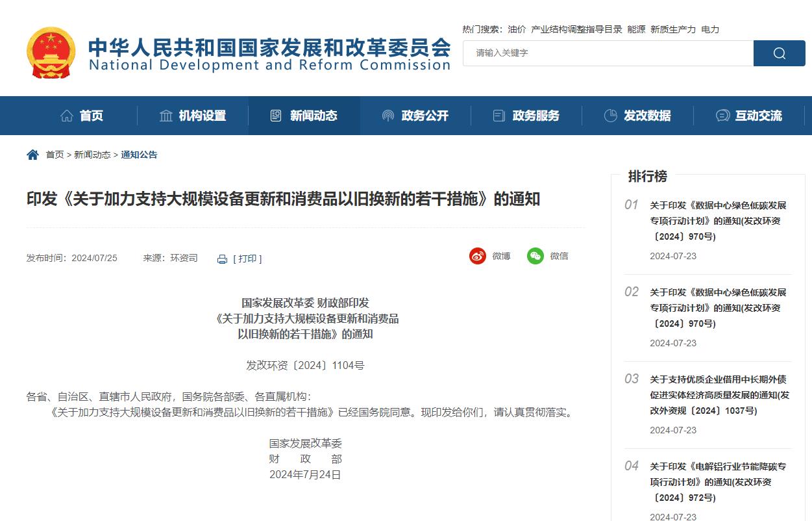
Task: Focus the keyword search input field
Action: click(608, 53)
